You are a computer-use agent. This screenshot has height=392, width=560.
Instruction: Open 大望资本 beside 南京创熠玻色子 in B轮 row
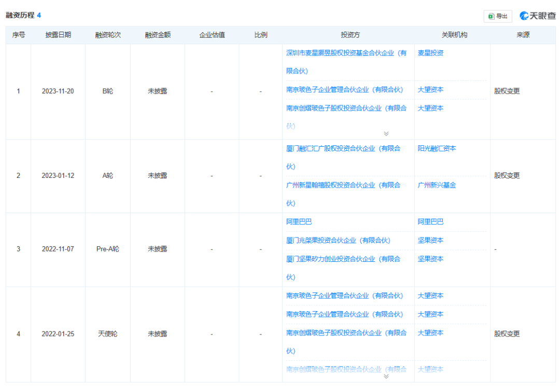tap(430, 108)
